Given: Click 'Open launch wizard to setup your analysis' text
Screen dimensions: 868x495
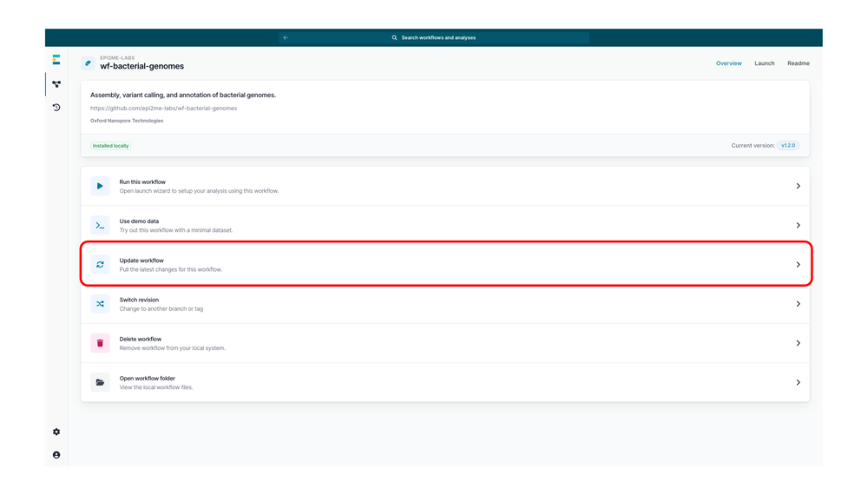Looking at the screenshot, I should 199,191.
